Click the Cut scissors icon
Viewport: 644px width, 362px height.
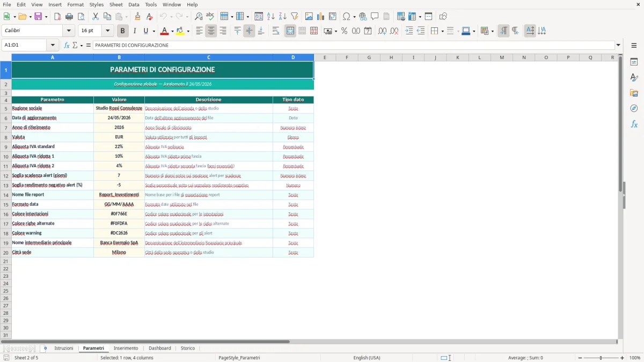coord(96,17)
